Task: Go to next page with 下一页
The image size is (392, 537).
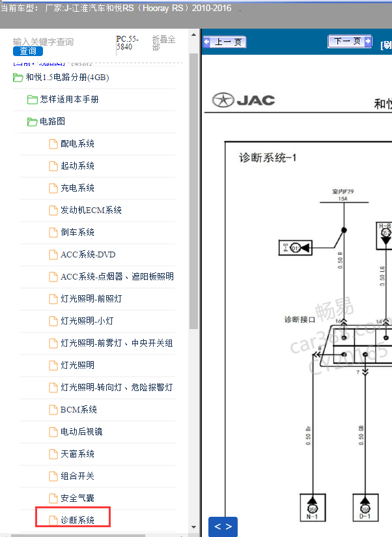Action: [x=350, y=42]
